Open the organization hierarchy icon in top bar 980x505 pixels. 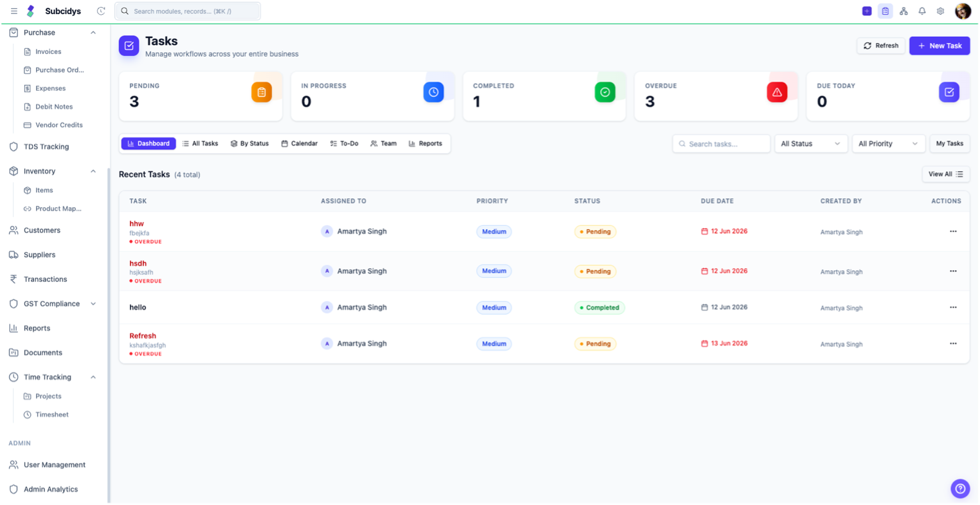pyautogui.click(x=903, y=11)
